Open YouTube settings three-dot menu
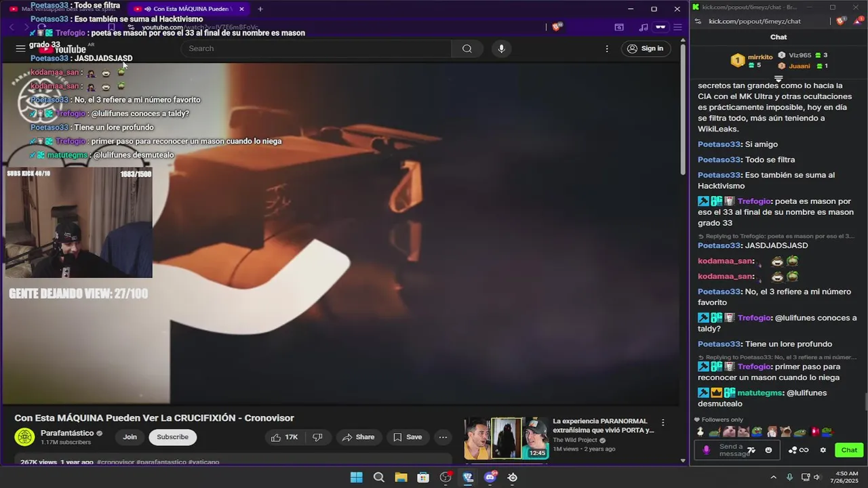868x488 pixels. [x=607, y=48]
